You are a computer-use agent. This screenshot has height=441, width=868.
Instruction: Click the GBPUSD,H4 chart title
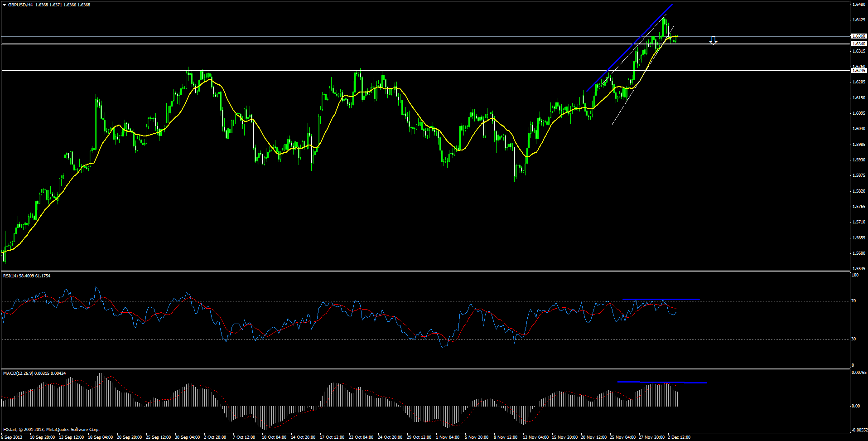tap(20, 5)
